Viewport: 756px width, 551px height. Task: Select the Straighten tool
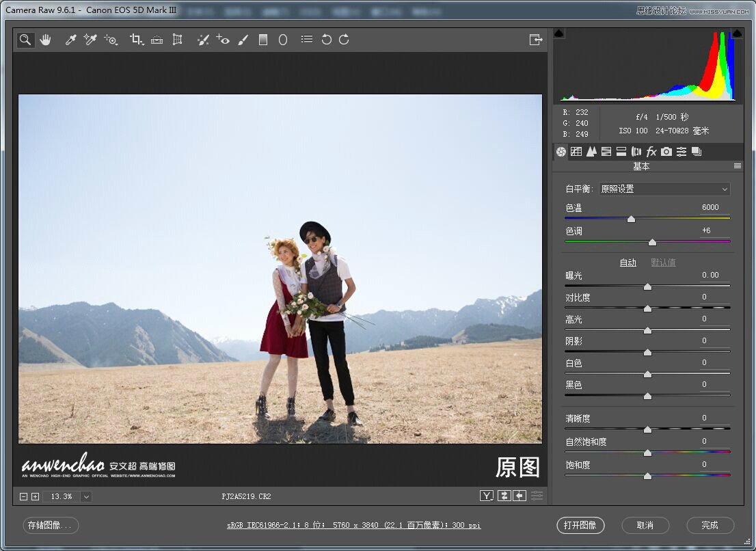click(157, 40)
